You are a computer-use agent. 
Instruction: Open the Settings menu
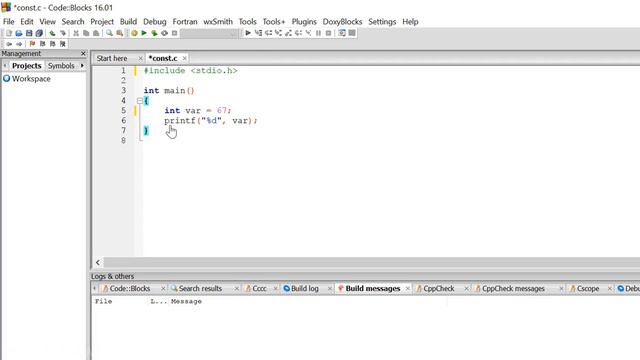pos(382,22)
